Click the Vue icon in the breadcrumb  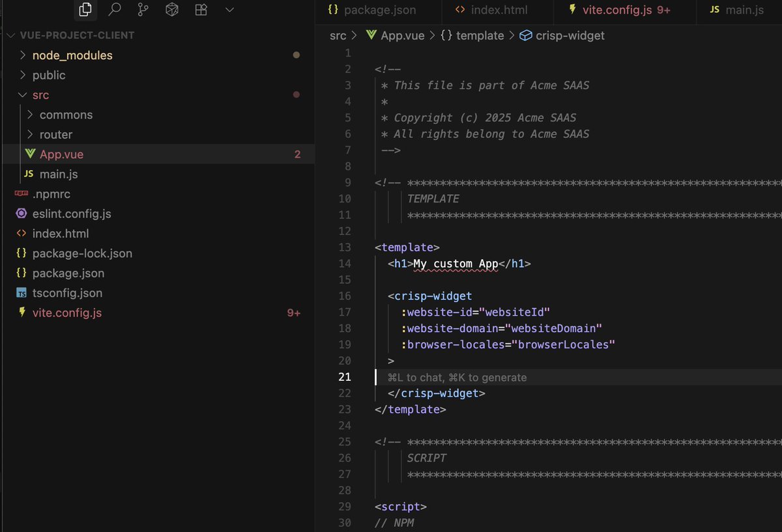[x=371, y=35]
